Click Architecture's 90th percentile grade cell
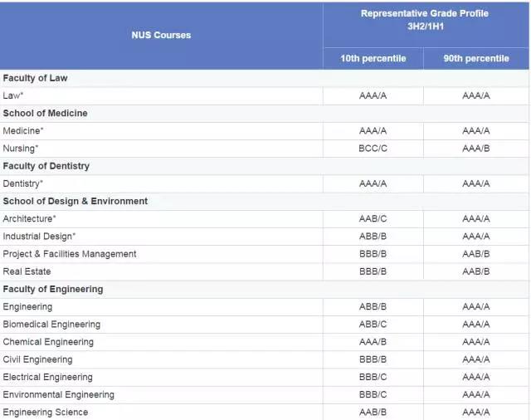The image size is (531, 420). (x=476, y=219)
